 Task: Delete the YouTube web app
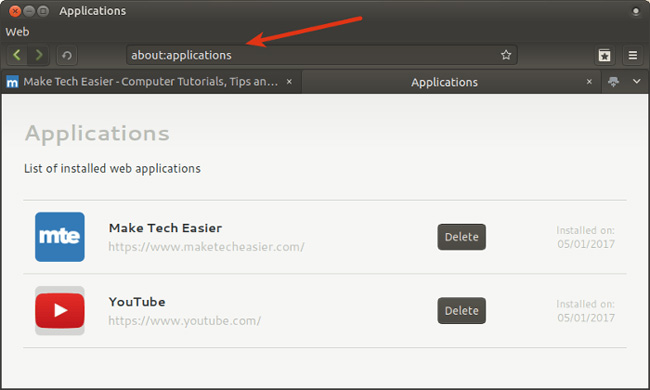(x=461, y=310)
